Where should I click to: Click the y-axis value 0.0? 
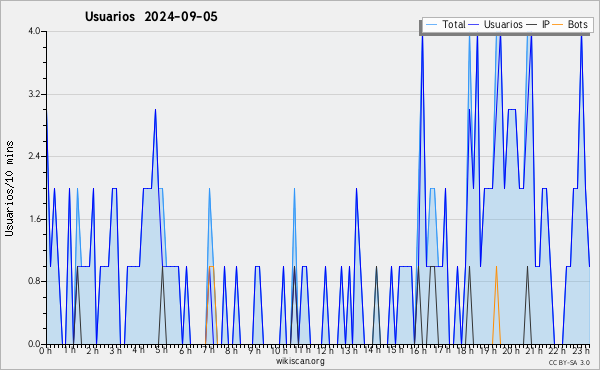click(x=35, y=344)
